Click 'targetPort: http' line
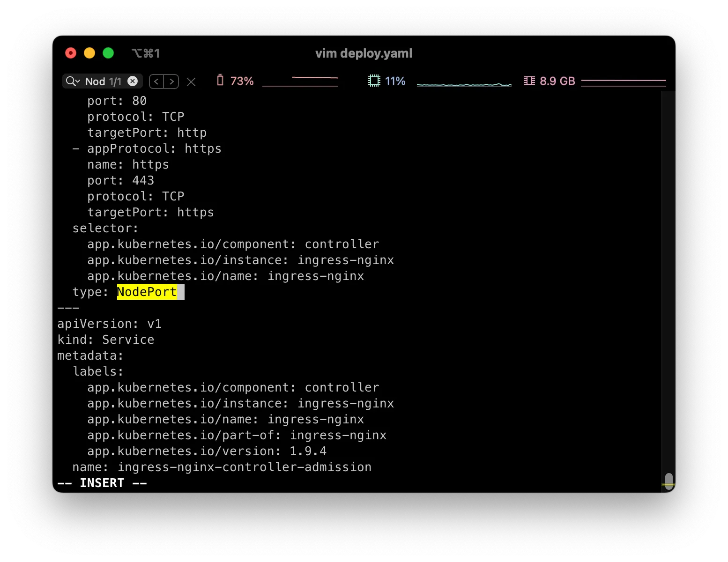 (x=147, y=133)
